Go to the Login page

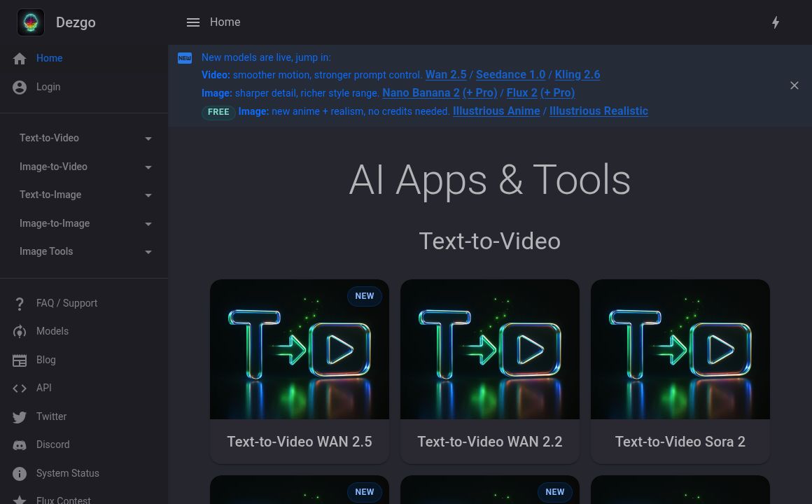point(48,87)
